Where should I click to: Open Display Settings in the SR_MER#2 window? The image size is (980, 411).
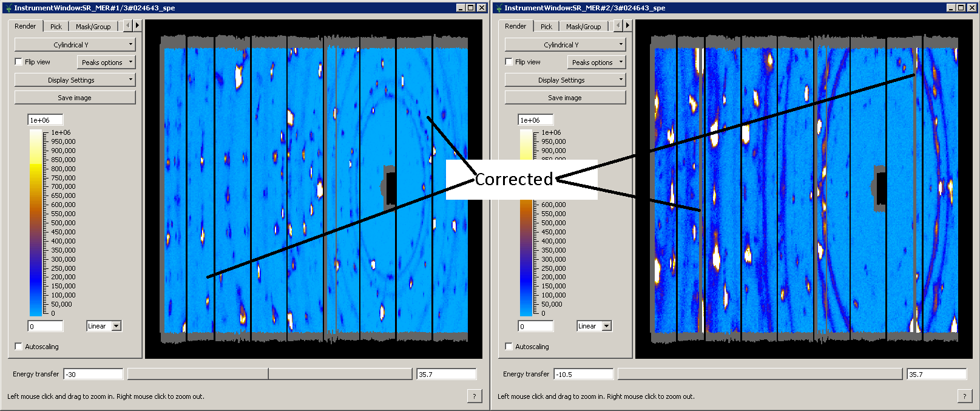565,80
